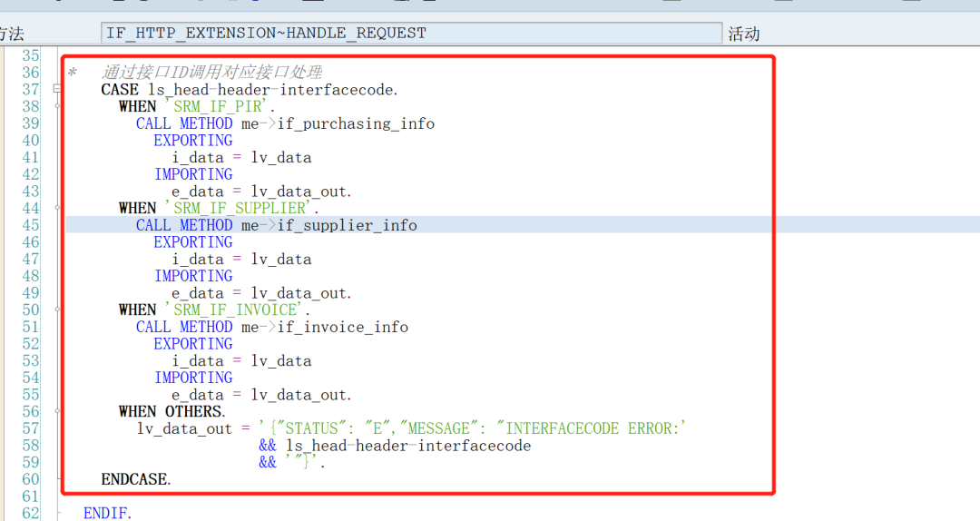The height and width of the screenshot is (521, 980).
Task: Collapse the CASE block fold marker at line 37
Action: pos(57,90)
